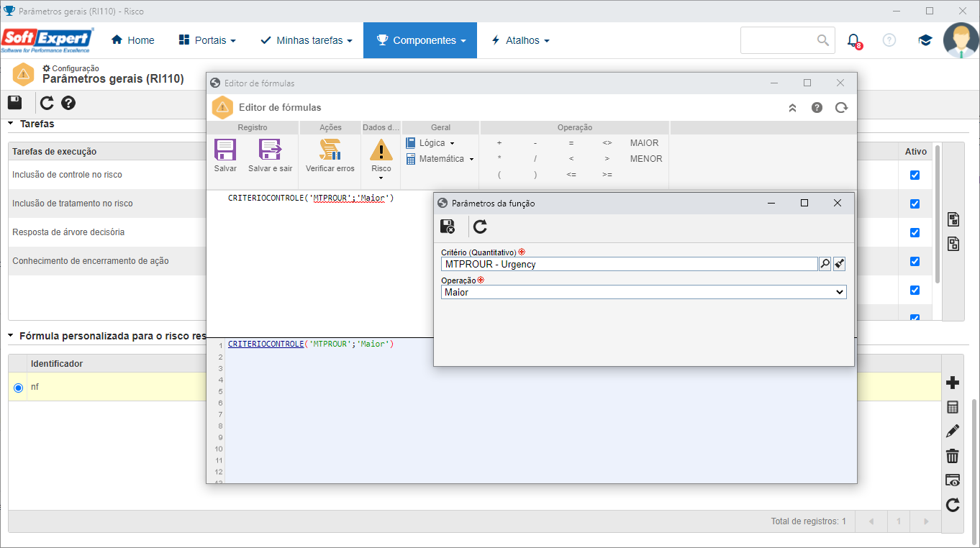The image size is (980, 548).
Task: Click help circle icon in top bar
Action: [x=889, y=40]
